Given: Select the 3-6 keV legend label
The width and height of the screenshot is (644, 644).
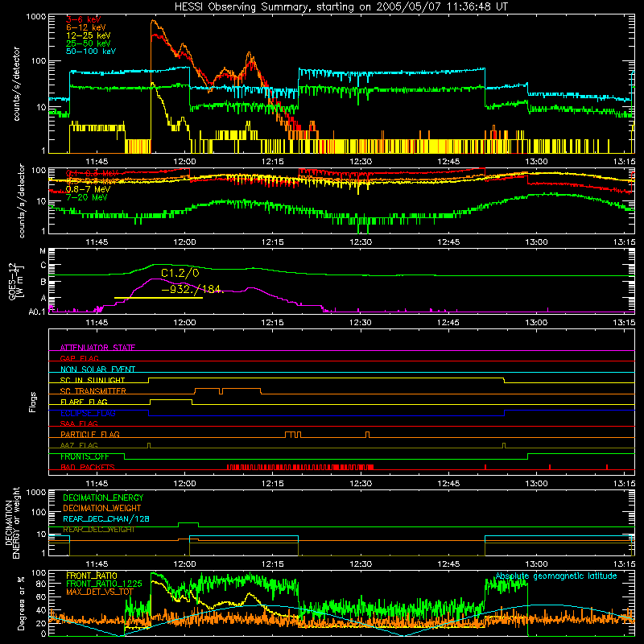Looking at the screenshot, I should (83, 19).
